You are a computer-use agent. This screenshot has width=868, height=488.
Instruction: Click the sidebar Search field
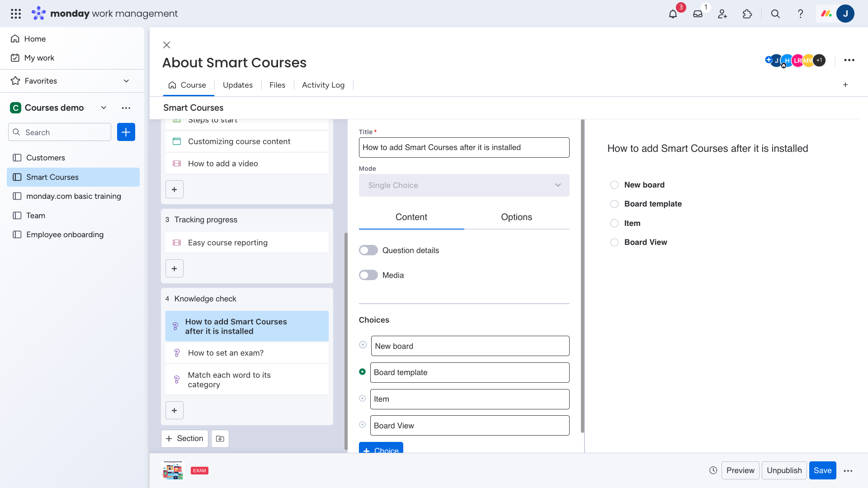tap(60, 132)
